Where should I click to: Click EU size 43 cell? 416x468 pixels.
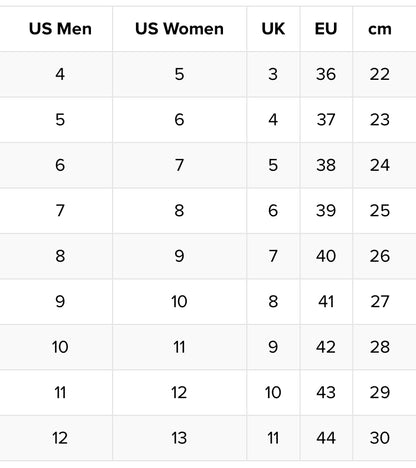[326, 392]
